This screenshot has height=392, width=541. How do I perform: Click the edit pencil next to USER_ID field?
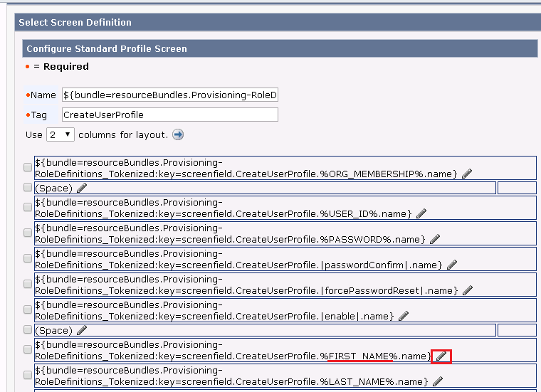pyautogui.click(x=421, y=213)
